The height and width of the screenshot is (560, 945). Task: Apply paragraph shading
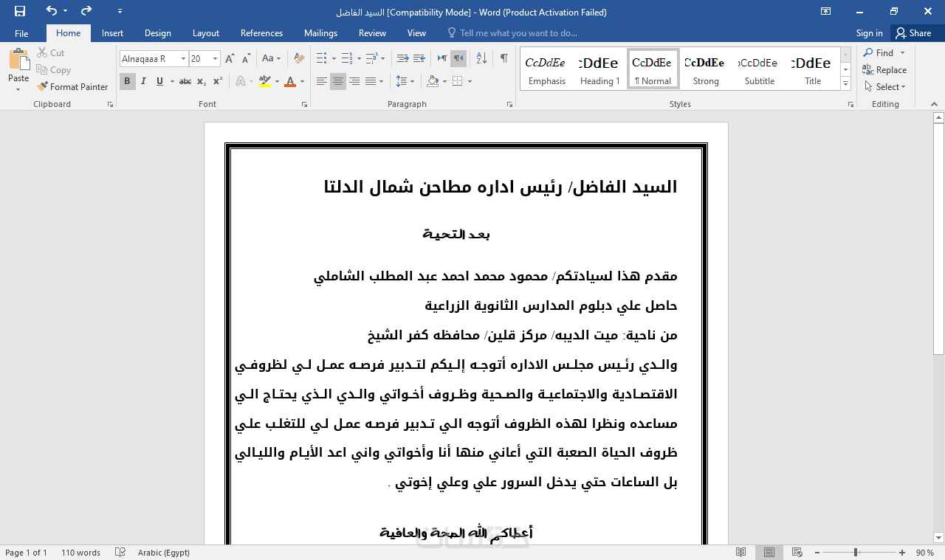point(433,81)
